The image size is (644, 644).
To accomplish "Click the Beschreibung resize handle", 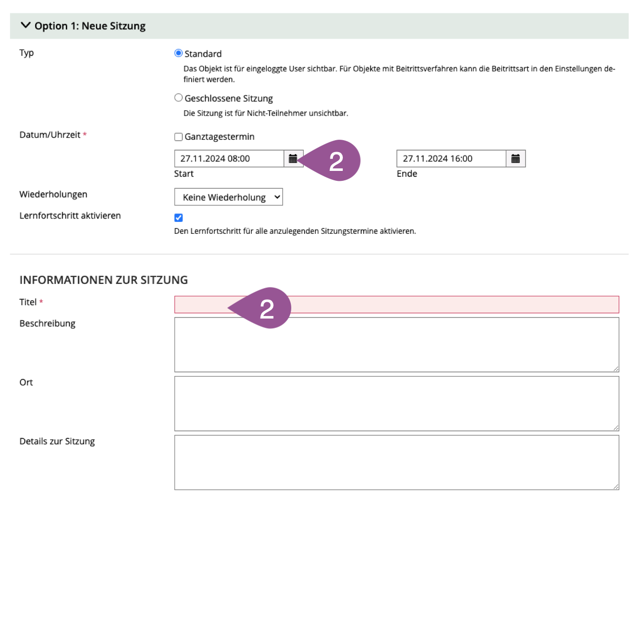I will click(x=616, y=369).
